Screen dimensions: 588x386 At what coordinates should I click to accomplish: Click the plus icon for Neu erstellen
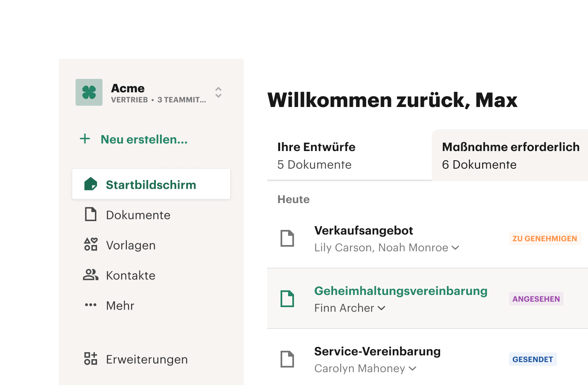(x=85, y=139)
